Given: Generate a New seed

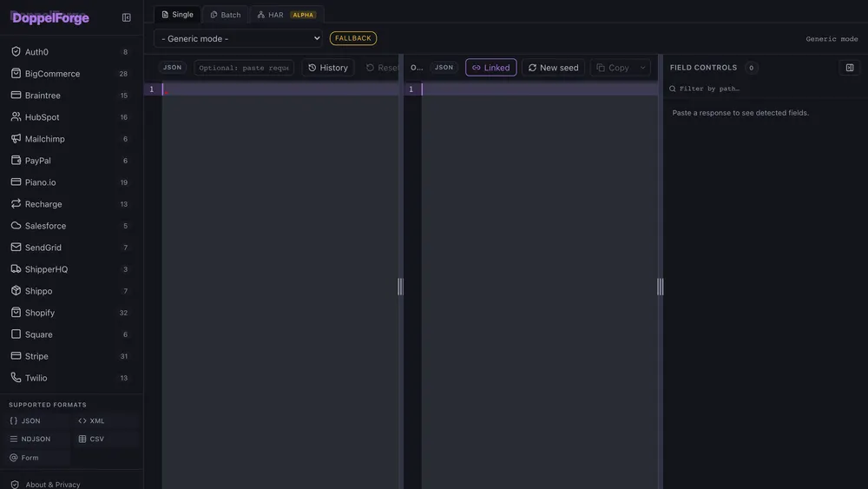Looking at the screenshot, I should coord(553,68).
